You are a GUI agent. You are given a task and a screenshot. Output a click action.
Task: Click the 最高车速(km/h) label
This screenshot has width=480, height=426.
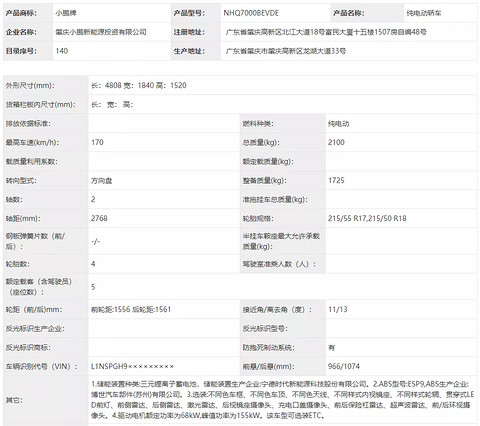(x=32, y=142)
